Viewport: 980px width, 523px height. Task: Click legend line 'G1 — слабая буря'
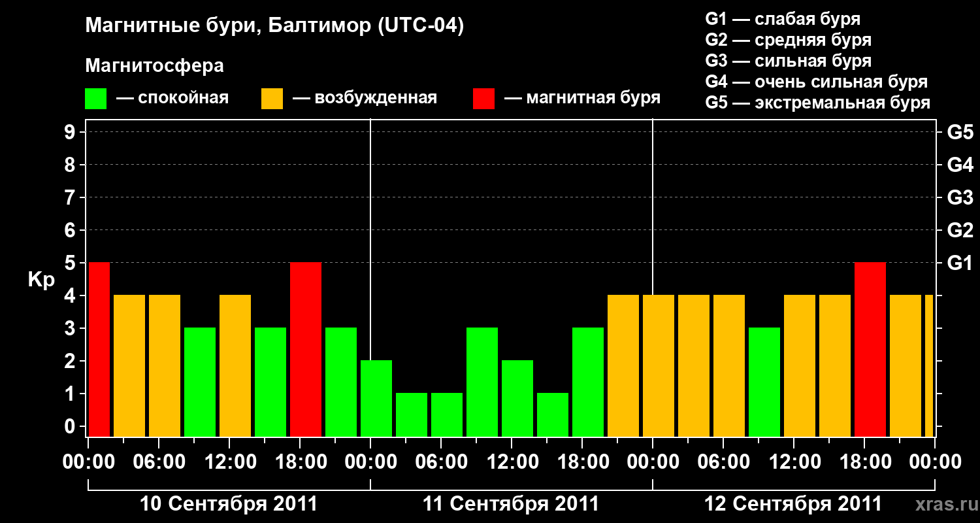click(x=783, y=18)
